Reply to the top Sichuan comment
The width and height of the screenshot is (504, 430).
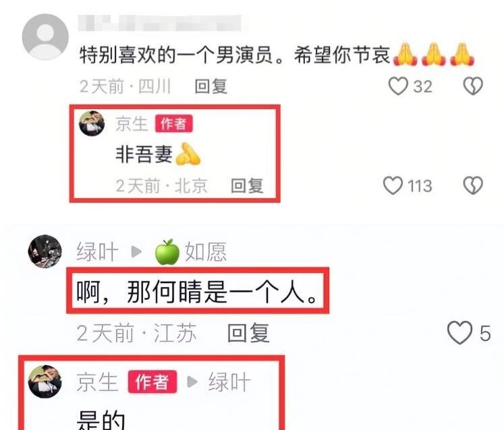pos(211,86)
